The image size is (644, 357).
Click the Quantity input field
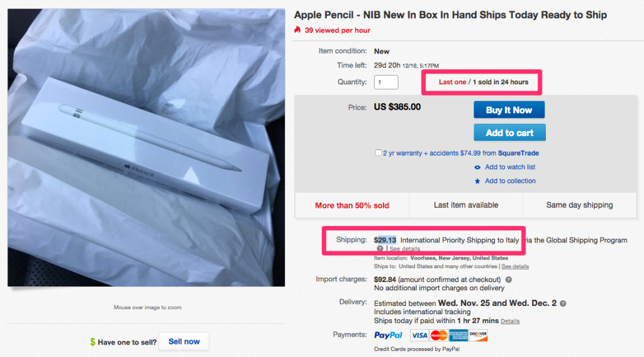coord(386,82)
